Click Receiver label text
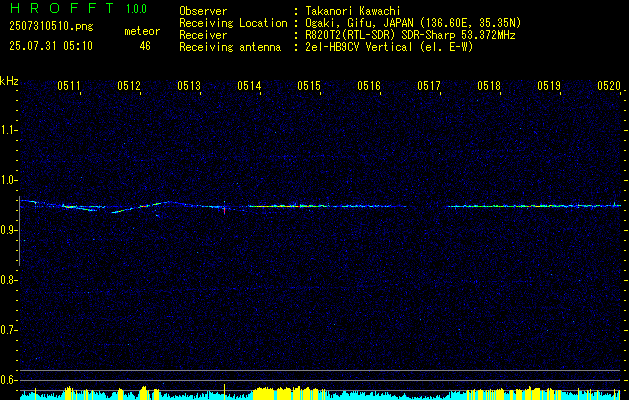The image size is (629, 400). click(x=203, y=36)
